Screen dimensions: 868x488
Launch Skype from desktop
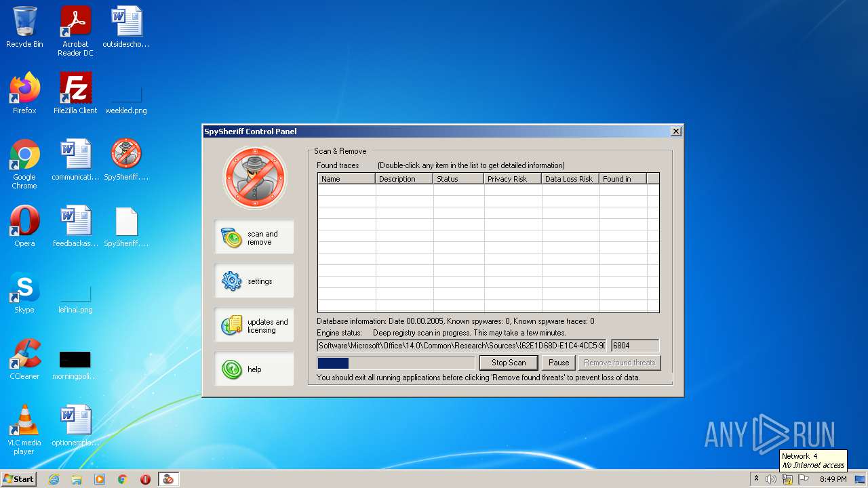[24, 293]
